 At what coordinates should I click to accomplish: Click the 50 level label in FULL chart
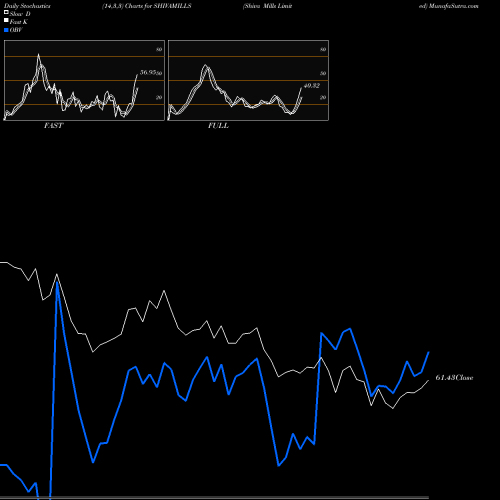coord(323,73)
